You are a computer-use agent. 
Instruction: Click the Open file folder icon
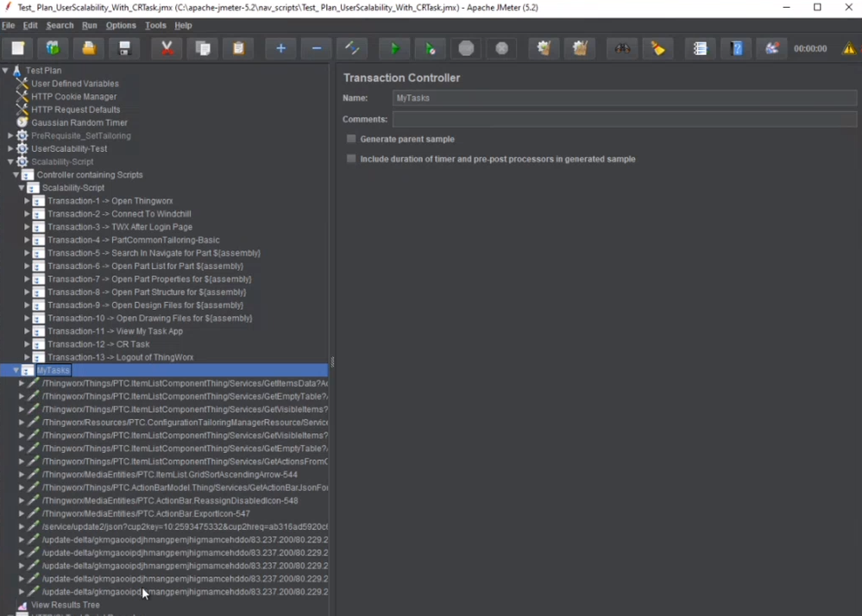pyautogui.click(x=89, y=48)
